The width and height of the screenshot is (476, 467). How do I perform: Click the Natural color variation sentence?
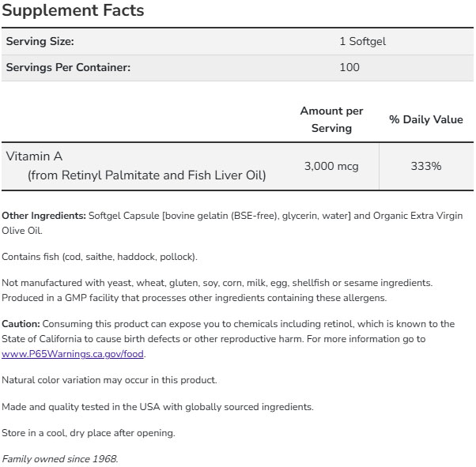click(x=109, y=380)
